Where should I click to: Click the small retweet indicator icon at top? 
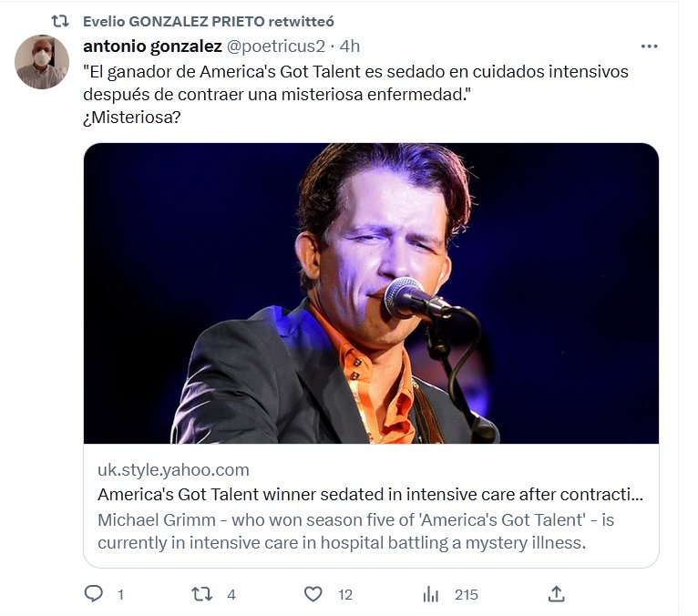tap(60, 21)
